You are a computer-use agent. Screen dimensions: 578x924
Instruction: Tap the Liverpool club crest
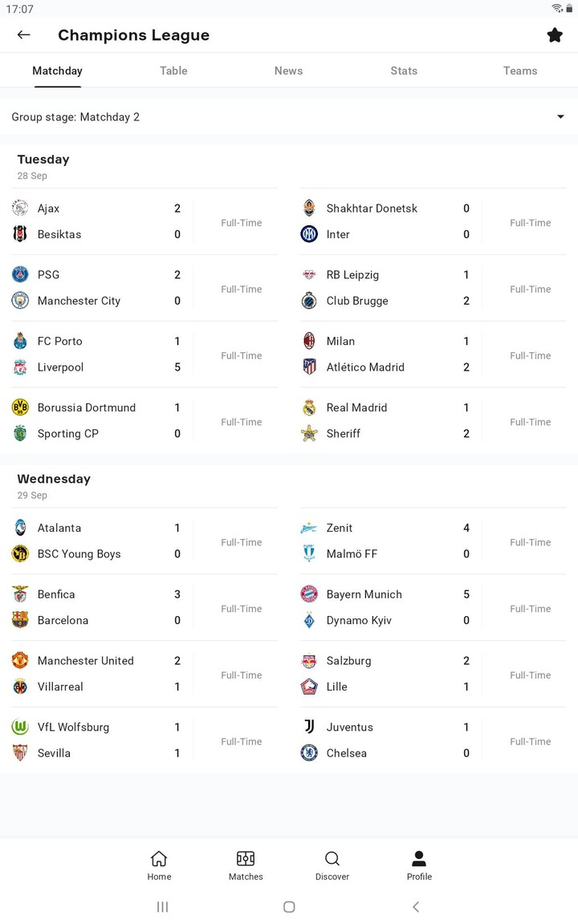(x=20, y=367)
